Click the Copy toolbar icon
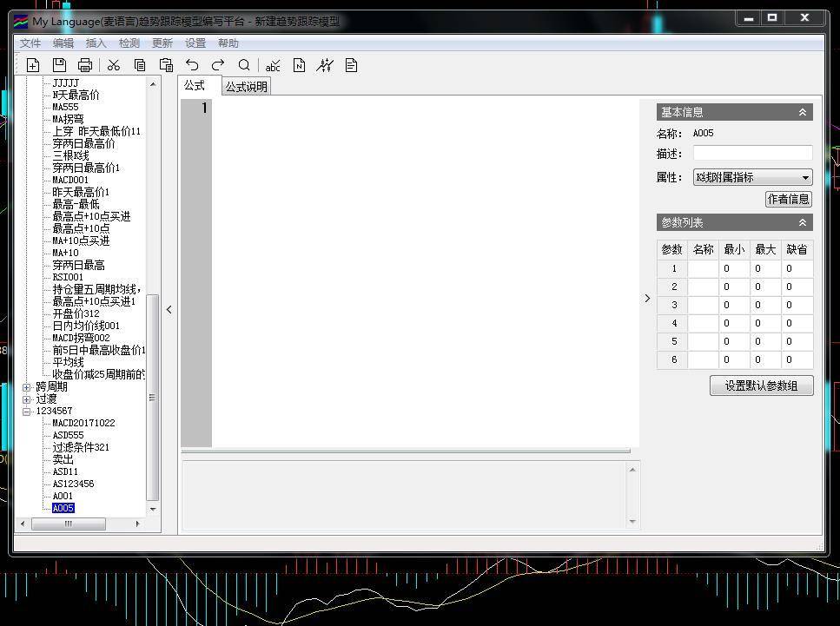 click(140, 65)
